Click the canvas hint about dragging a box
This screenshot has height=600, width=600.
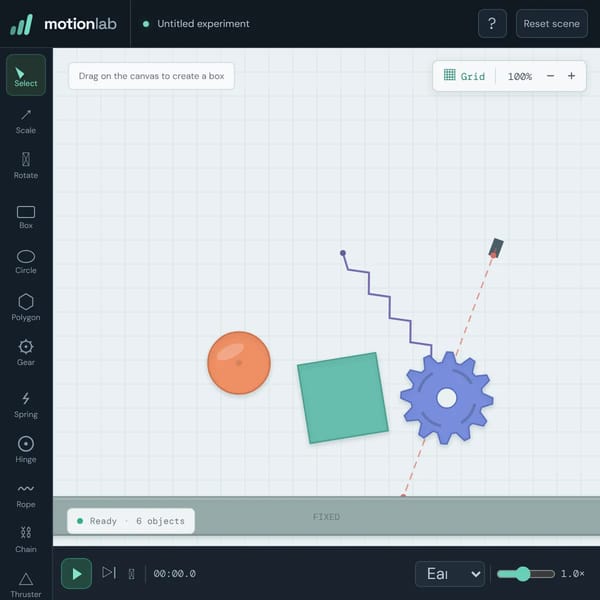coord(151,76)
